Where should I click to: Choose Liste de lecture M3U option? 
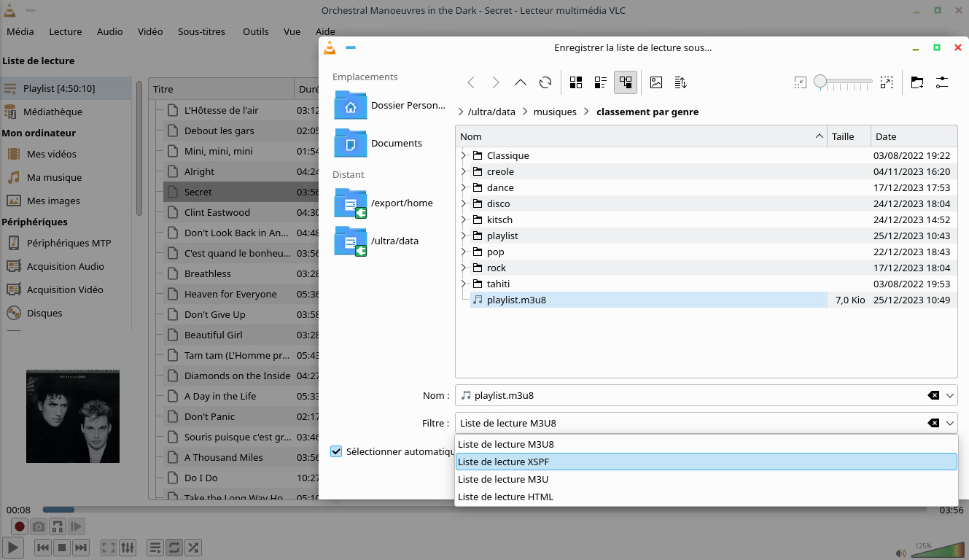[x=706, y=479]
